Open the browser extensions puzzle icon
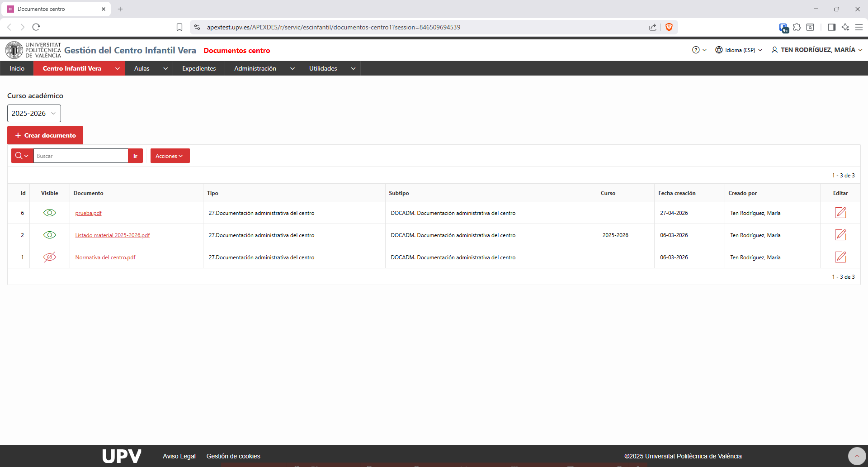The height and width of the screenshot is (467, 868). pyautogui.click(x=797, y=27)
